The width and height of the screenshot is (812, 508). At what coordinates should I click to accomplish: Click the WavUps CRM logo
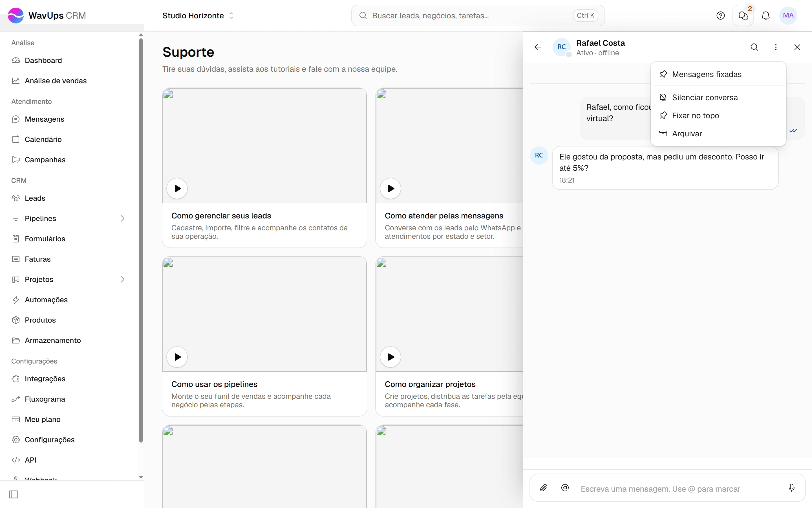(47, 16)
